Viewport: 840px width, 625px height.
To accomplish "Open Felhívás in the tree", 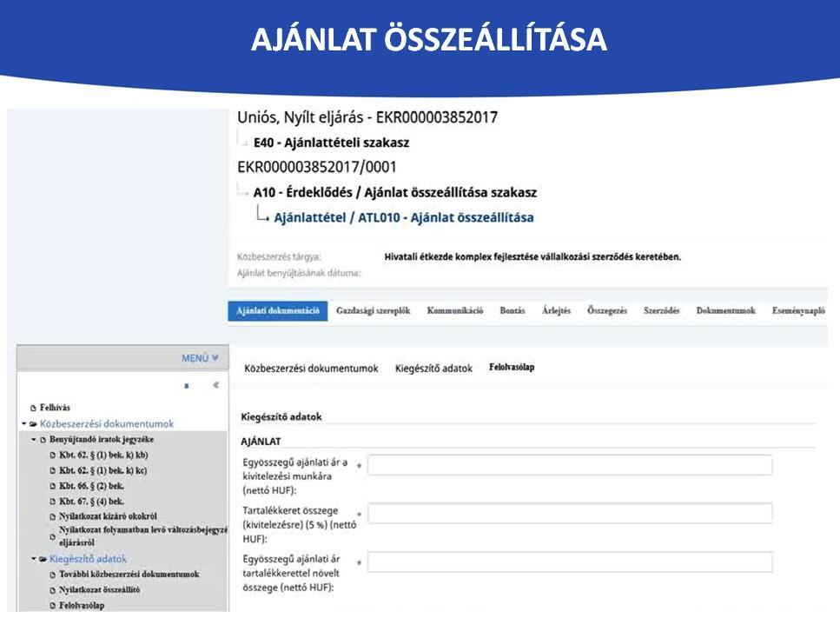I will [x=55, y=408].
